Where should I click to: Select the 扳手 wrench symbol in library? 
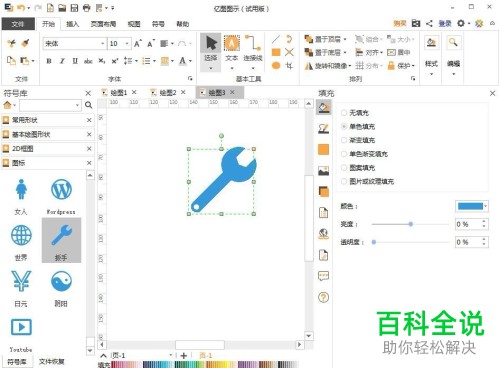coord(61,241)
